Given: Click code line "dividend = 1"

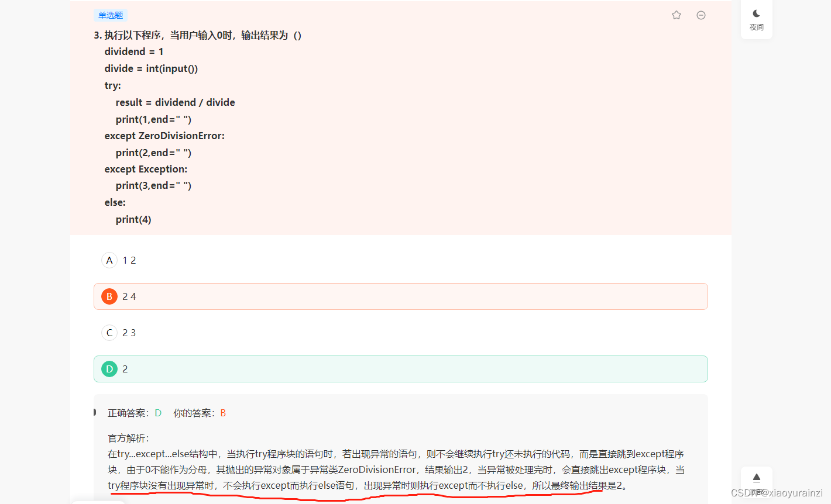Looking at the screenshot, I should tap(134, 51).
